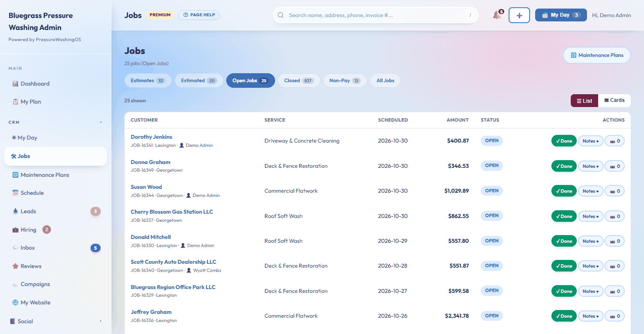Open the notifications bell
Image resolution: width=644 pixels, height=334 pixels.
point(497,15)
